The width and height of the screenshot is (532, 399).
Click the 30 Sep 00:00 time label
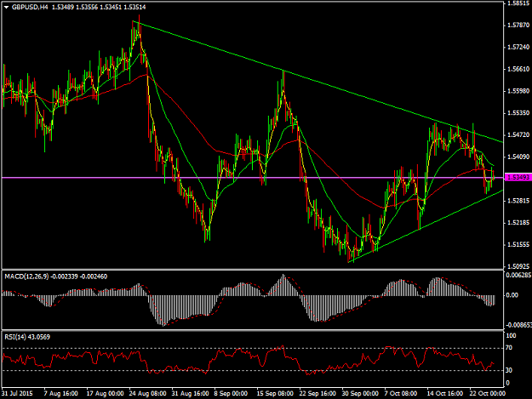(x=360, y=394)
